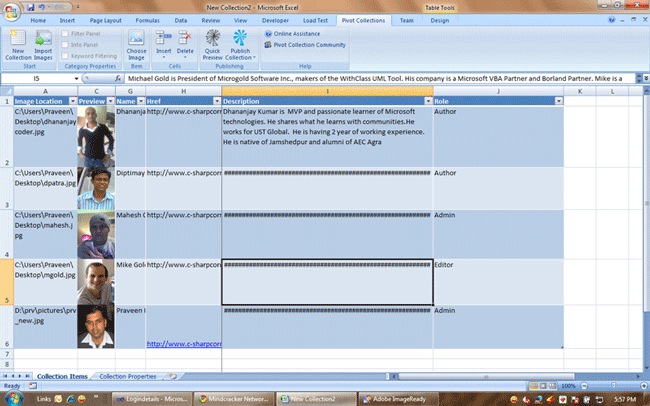This screenshot has width=650, height=406.
Task: Select cell with path Desktop\dpatra.jpg
Action: tap(45, 188)
